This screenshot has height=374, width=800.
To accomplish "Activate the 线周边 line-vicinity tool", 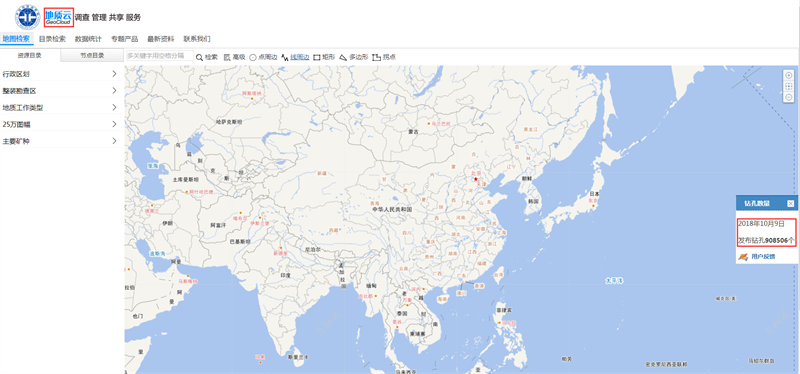I will point(295,57).
